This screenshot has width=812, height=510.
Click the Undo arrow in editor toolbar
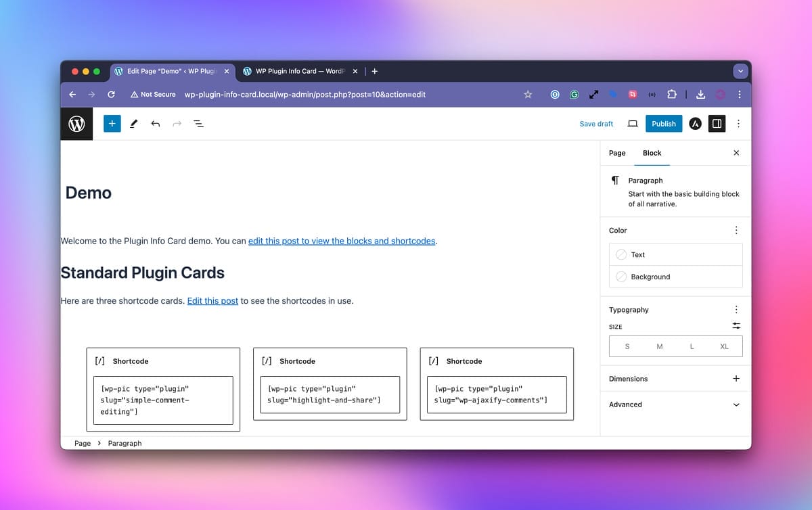click(x=156, y=124)
